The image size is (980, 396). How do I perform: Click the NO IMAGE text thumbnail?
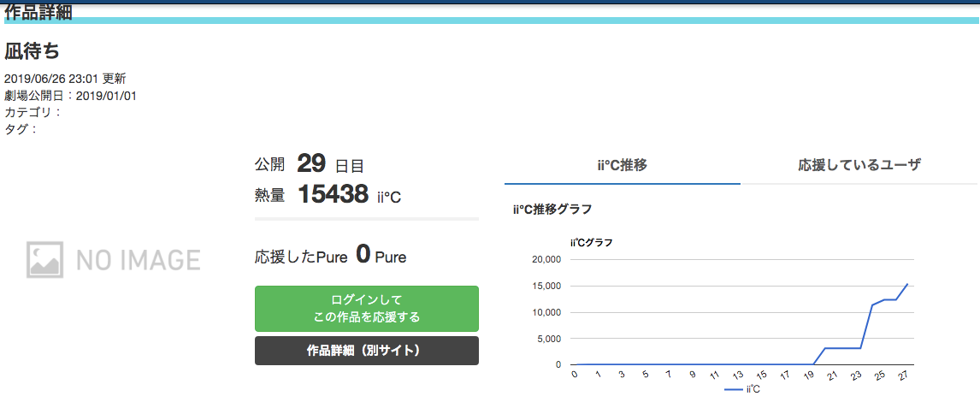click(139, 260)
